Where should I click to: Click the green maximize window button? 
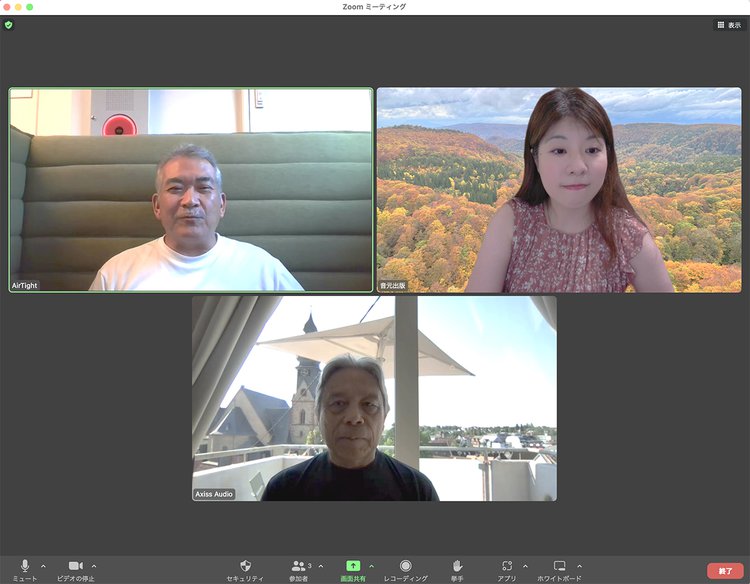tap(30, 7)
